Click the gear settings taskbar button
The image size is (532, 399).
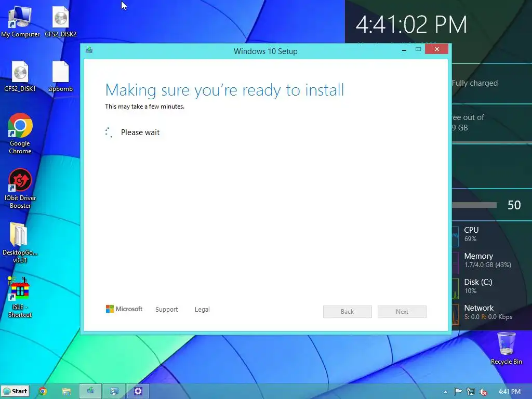coord(138,391)
